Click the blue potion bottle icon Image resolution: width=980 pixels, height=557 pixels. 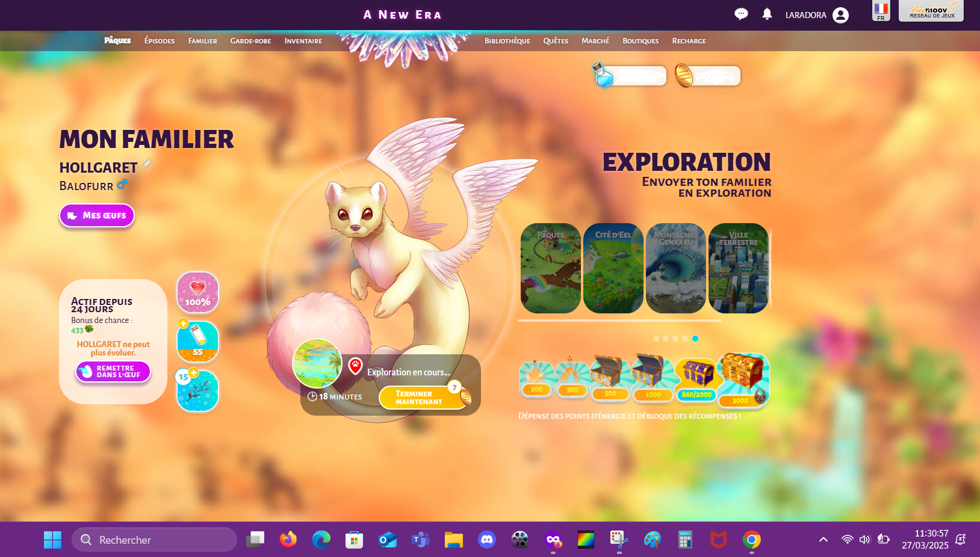tap(603, 75)
